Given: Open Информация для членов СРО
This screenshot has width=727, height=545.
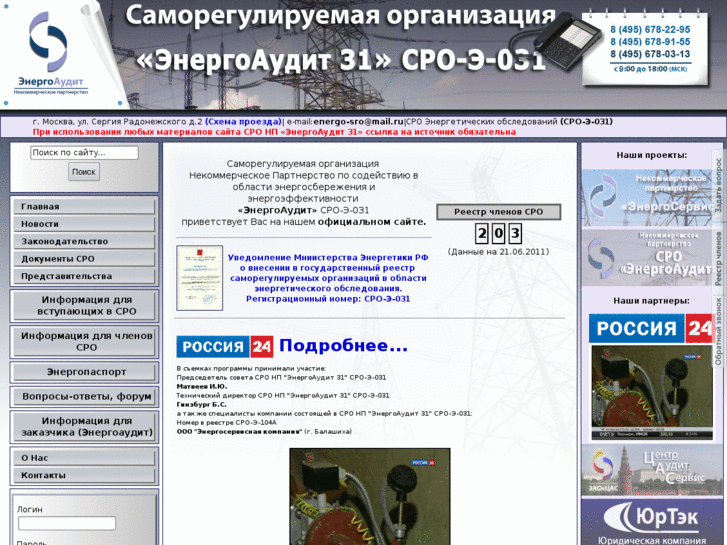Looking at the screenshot, I should tap(85, 341).
